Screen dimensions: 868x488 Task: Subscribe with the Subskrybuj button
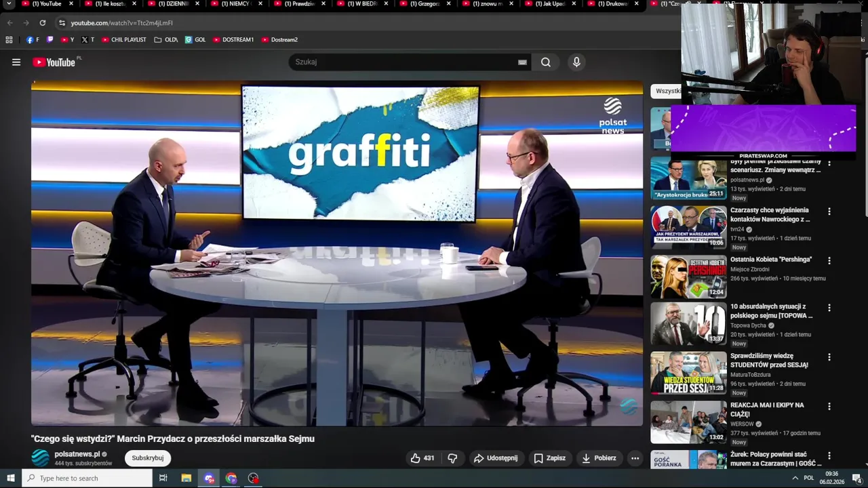pos(148,458)
